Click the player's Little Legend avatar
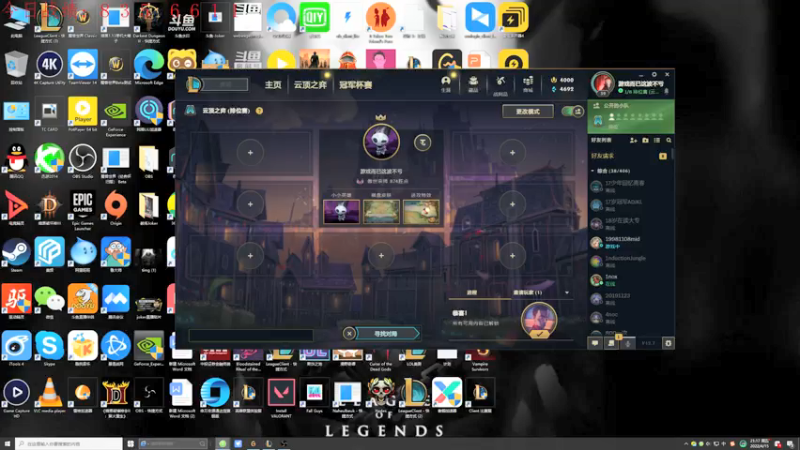800x450 pixels. click(x=381, y=141)
